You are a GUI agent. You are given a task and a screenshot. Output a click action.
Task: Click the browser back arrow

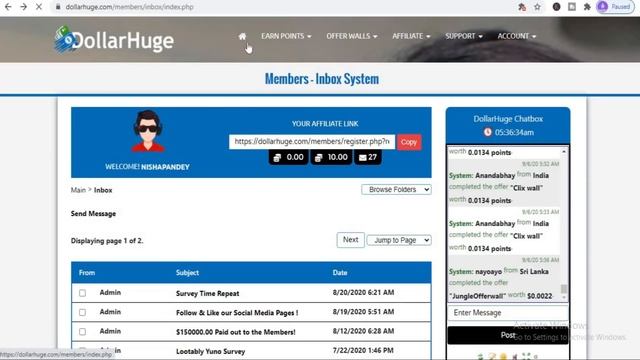(x=8, y=7)
